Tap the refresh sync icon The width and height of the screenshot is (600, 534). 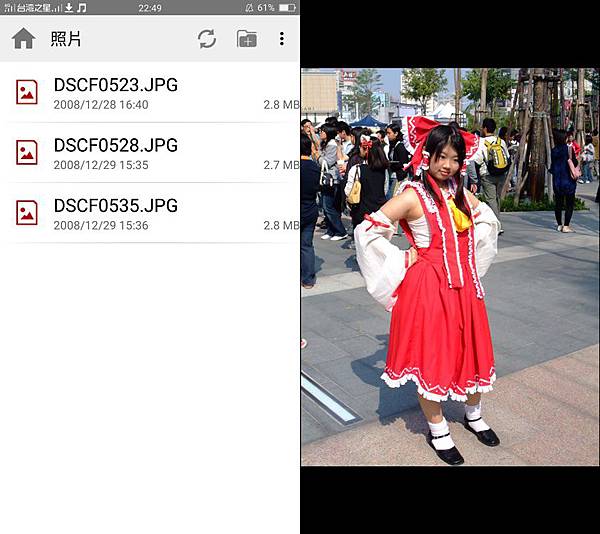tap(207, 39)
